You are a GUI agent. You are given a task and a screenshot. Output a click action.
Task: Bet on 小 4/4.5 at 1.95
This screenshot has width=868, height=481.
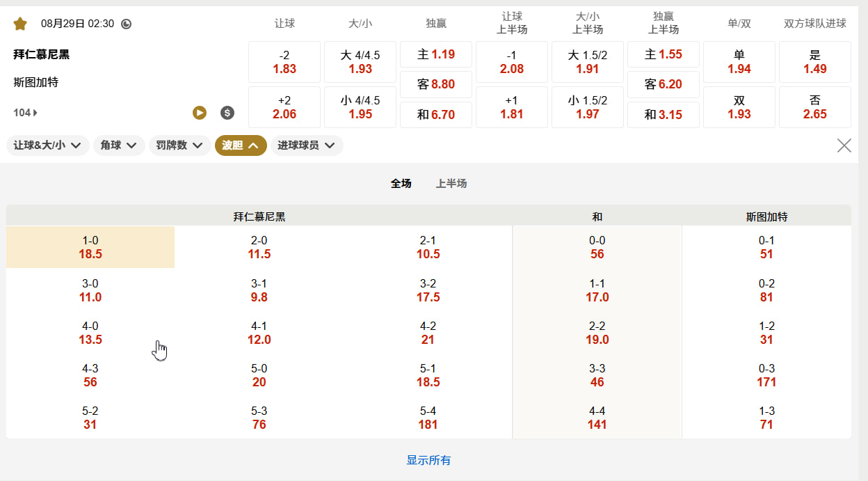tap(360, 107)
